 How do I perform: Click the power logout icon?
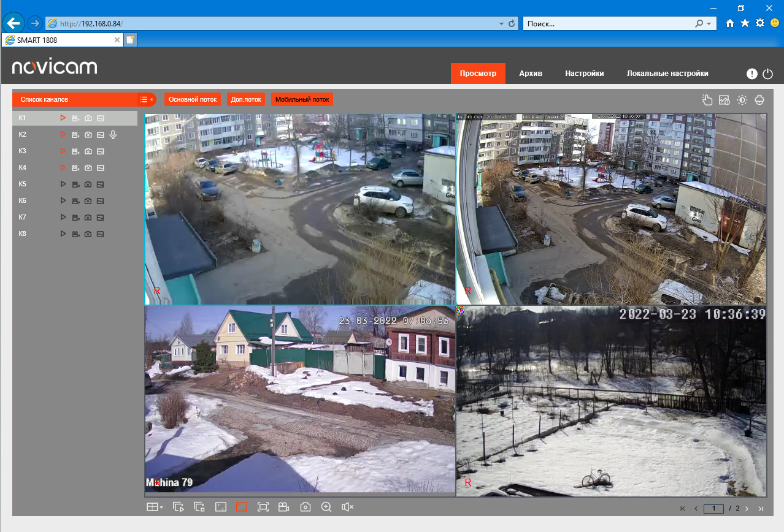768,74
